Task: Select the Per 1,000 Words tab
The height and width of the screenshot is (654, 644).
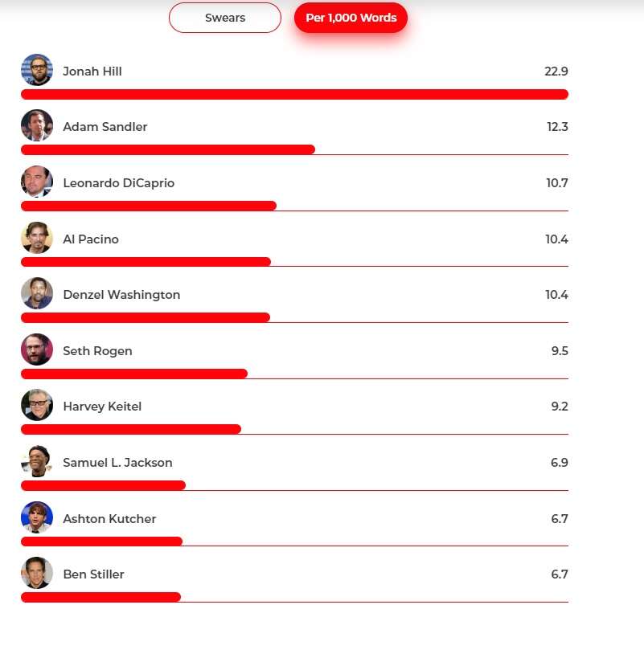Action: click(x=351, y=18)
